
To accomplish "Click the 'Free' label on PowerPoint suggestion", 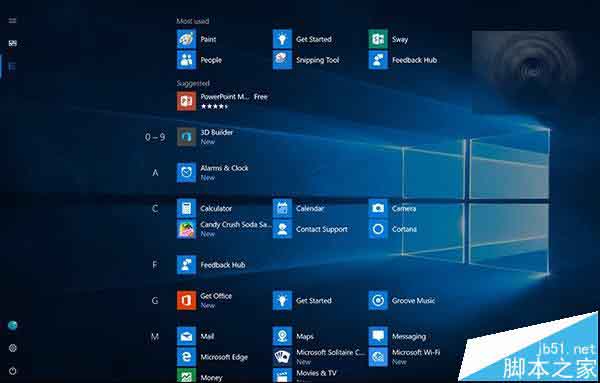I will pyautogui.click(x=261, y=97).
